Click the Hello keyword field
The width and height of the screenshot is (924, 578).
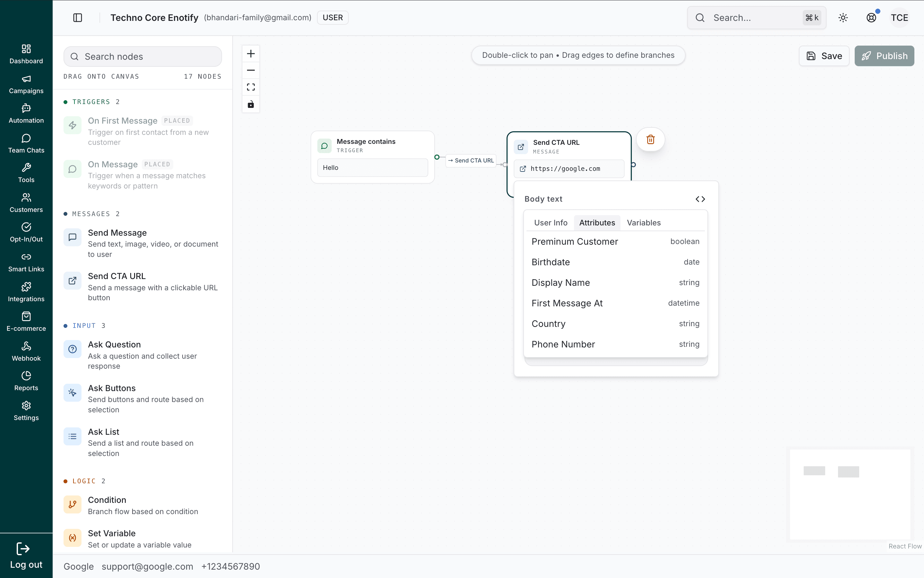373,168
